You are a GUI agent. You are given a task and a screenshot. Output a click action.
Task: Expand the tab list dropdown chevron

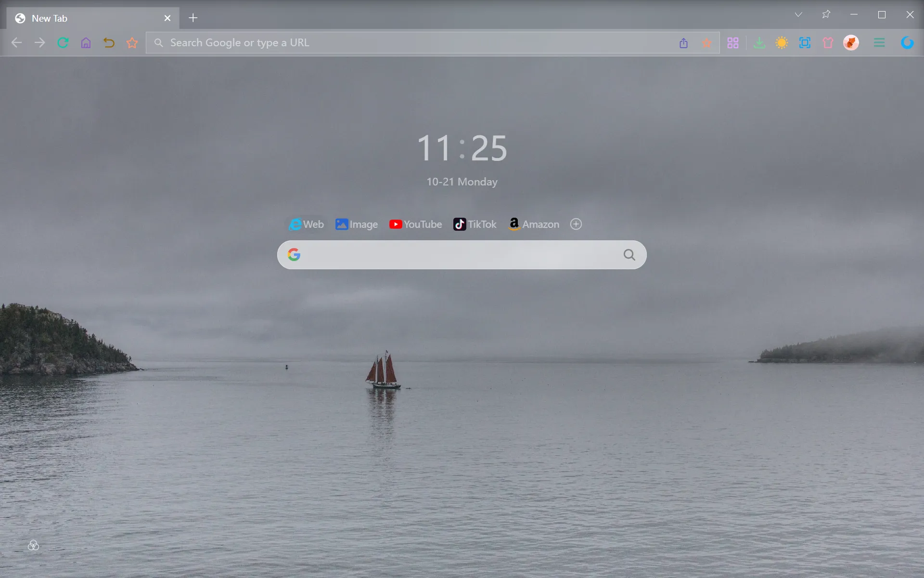(x=798, y=14)
